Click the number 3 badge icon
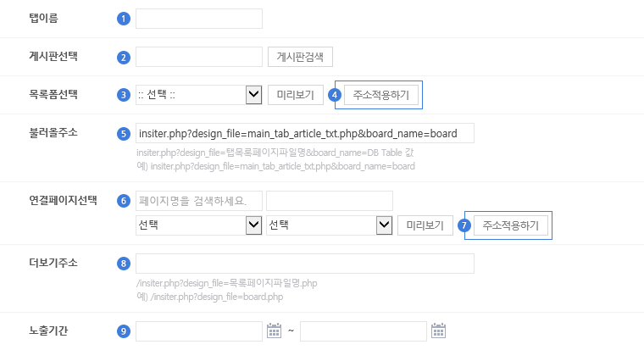Screen dimensions: 644x350 pos(124,95)
